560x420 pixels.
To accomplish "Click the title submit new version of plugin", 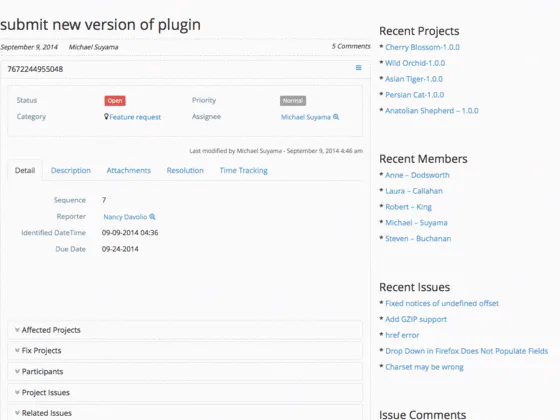I will tap(100, 25).
